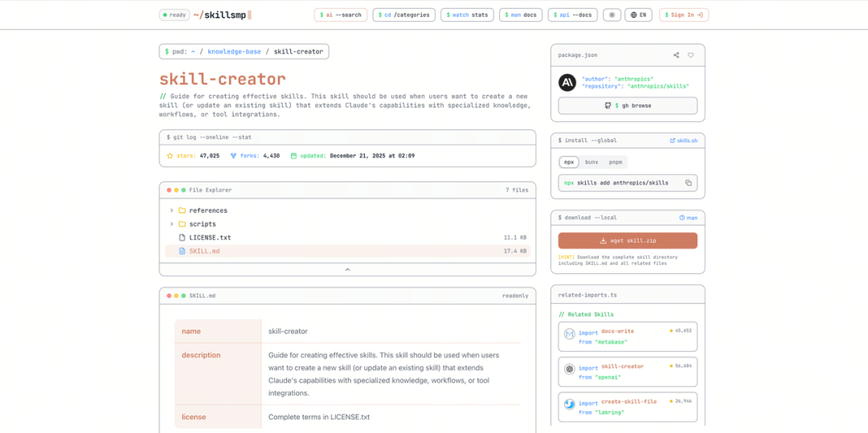The image size is (868, 433).
Task: Click the Anthropic author avatar logo
Action: pyautogui.click(x=567, y=82)
